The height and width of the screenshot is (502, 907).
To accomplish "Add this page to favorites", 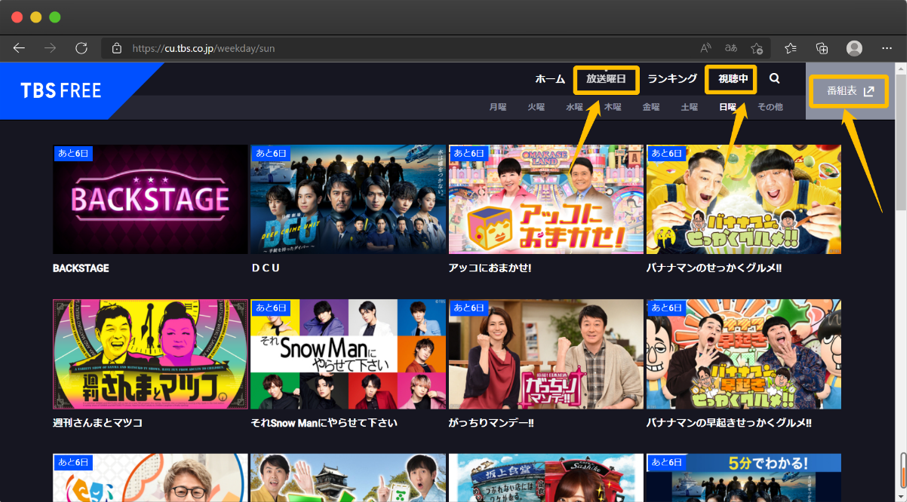I will 757,49.
